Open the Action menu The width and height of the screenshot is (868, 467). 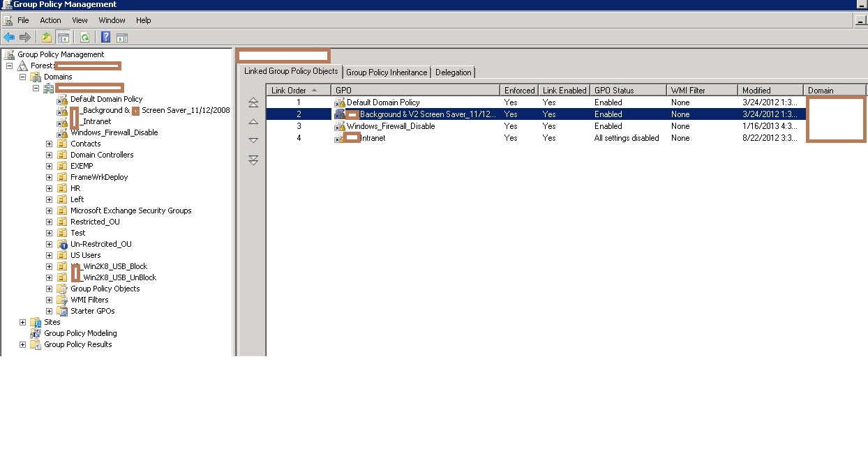pos(50,20)
